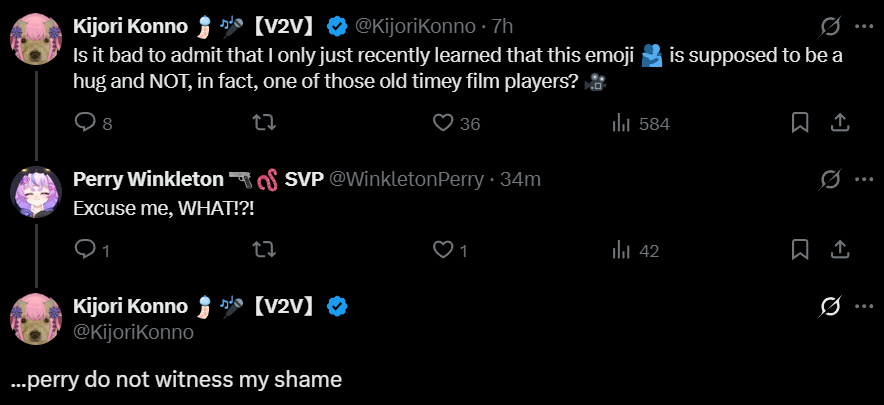Image resolution: width=884 pixels, height=405 pixels.
Task: Share Perry Winkleton's tweet
Action: (x=840, y=250)
